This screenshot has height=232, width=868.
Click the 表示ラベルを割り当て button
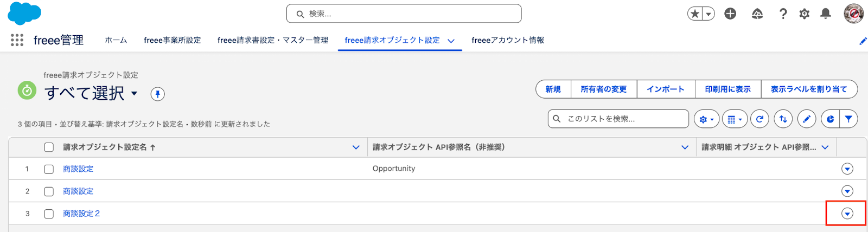pos(809,89)
